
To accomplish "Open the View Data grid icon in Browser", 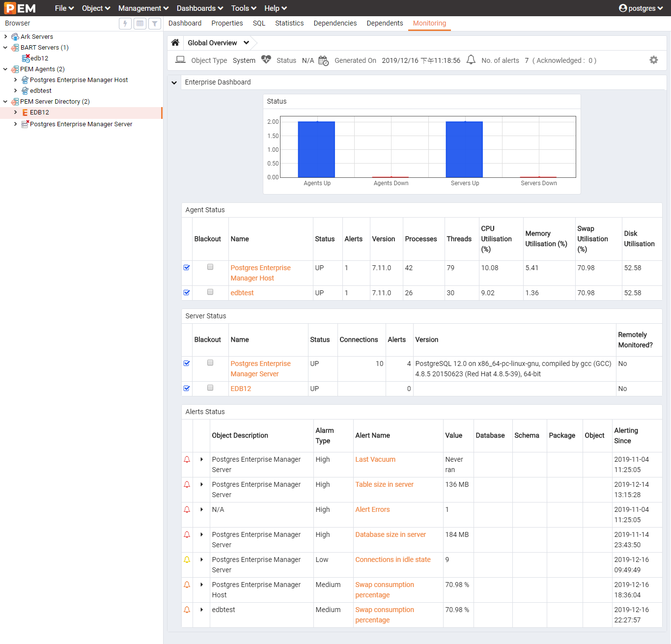I will coord(140,24).
